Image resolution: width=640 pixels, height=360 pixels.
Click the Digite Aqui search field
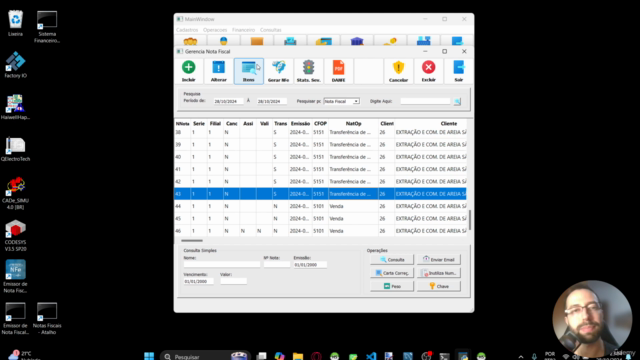tap(425, 101)
